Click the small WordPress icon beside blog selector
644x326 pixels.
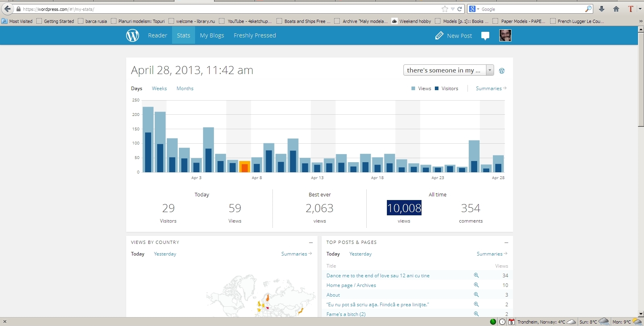click(x=502, y=71)
